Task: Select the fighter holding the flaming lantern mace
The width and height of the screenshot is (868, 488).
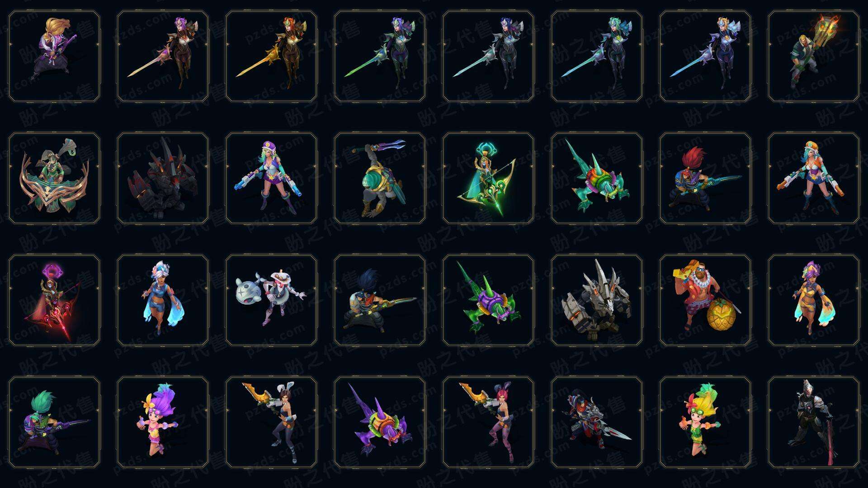Action: tap(814, 56)
